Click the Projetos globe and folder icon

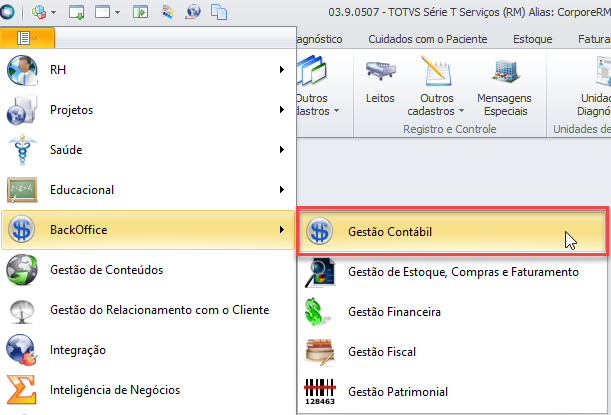coord(22,110)
